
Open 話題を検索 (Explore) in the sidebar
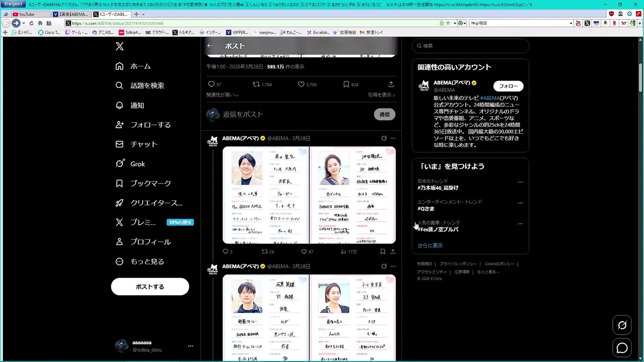point(140,85)
